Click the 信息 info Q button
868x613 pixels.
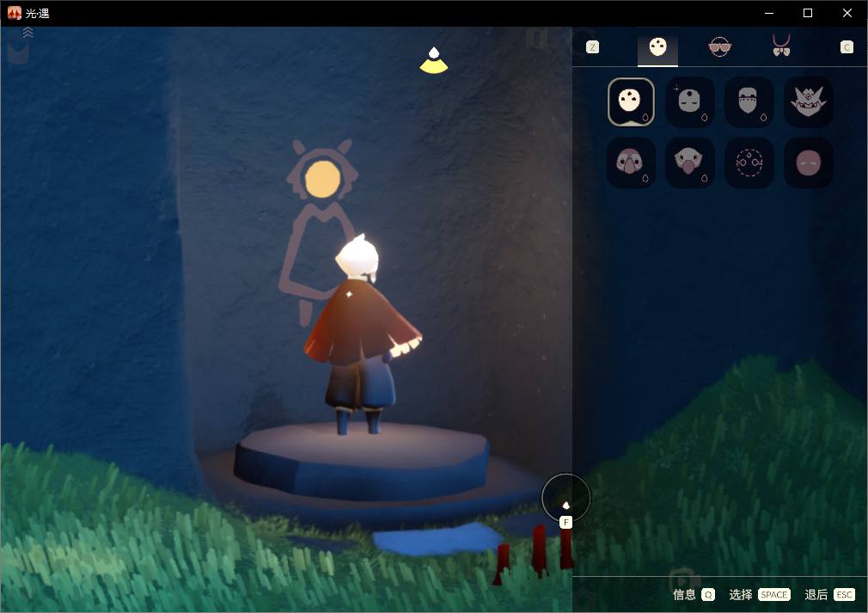point(694,594)
